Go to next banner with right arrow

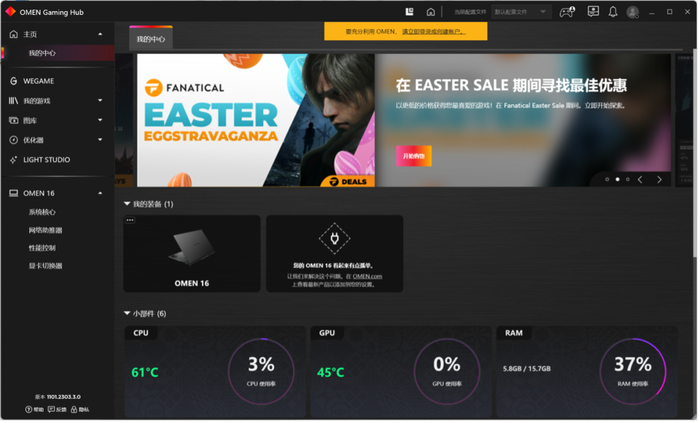(659, 179)
